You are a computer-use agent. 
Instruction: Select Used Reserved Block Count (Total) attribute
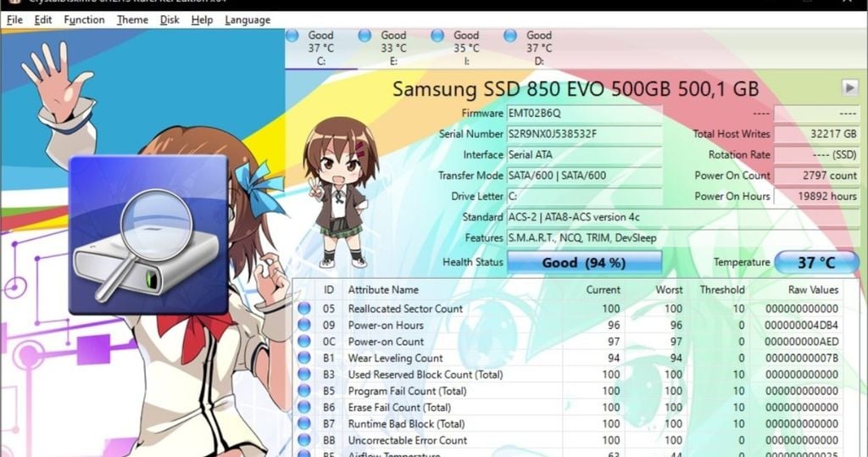426,375
